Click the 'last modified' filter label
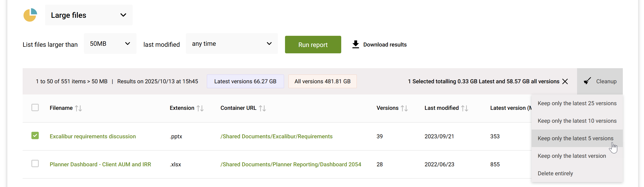Image resolution: width=644 pixels, height=187 pixels. pyautogui.click(x=161, y=45)
